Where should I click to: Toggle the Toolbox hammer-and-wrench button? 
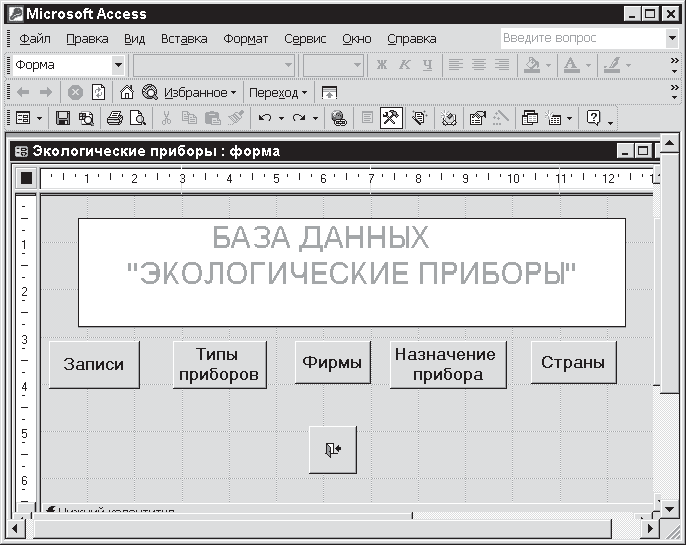pyautogui.click(x=391, y=118)
